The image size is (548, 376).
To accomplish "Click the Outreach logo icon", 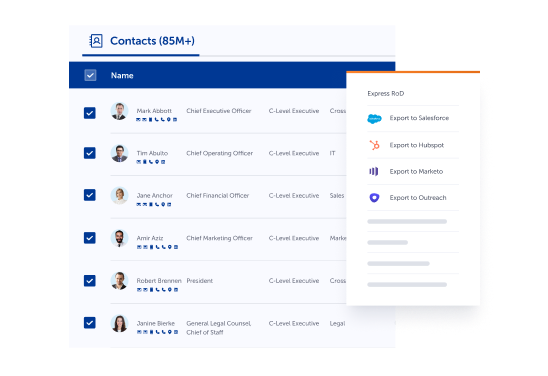I will tap(374, 198).
